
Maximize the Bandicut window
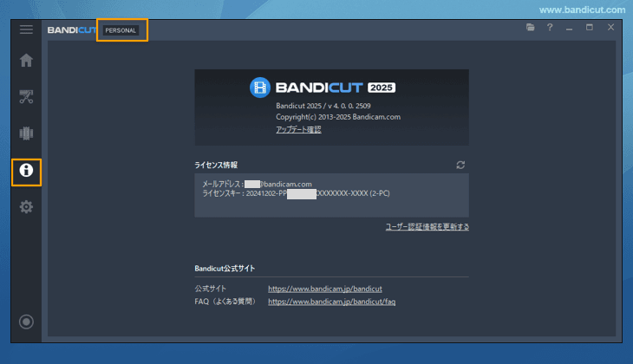coord(590,28)
